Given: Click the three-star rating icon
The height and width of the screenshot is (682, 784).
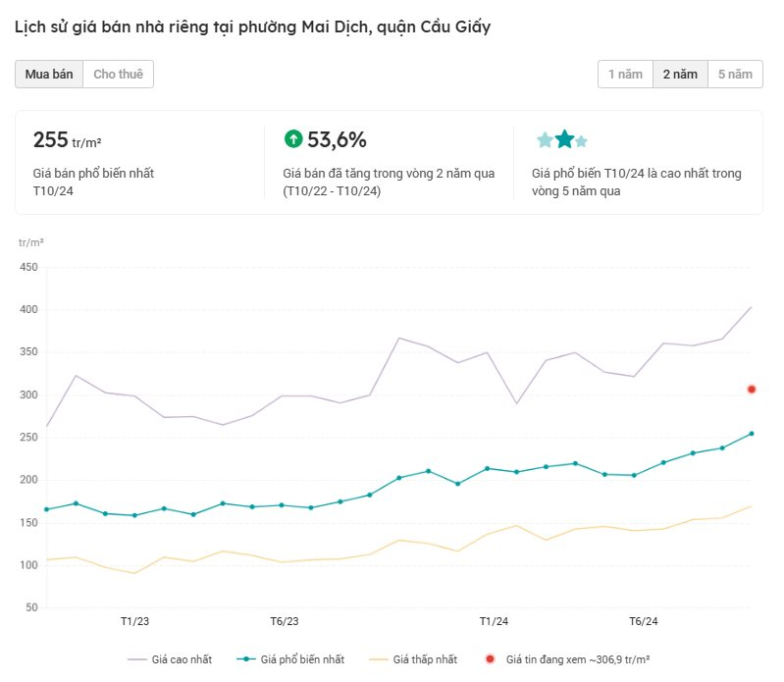Looking at the screenshot, I should [x=562, y=139].
